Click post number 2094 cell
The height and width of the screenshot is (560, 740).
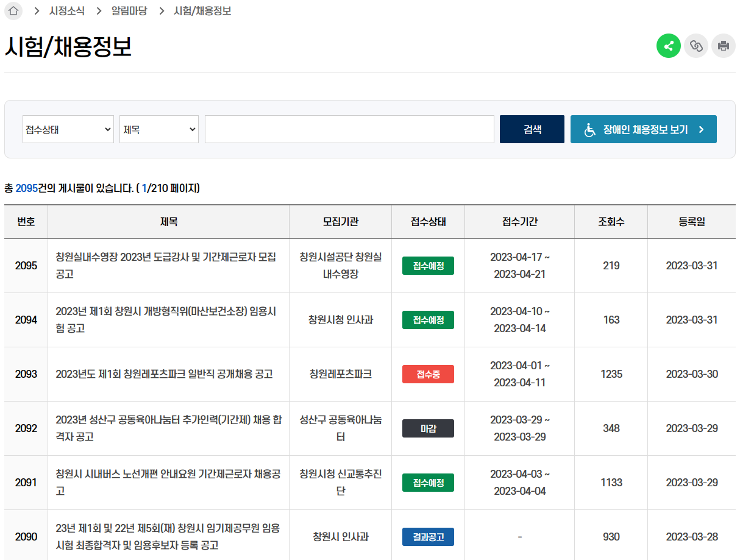(26, 320)
